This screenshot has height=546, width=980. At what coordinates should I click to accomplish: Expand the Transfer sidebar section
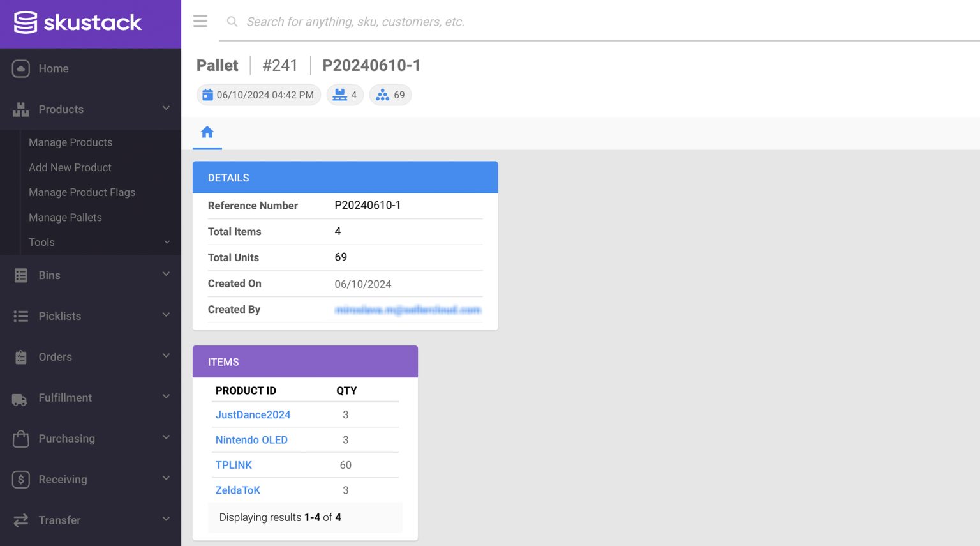point(166,519)
